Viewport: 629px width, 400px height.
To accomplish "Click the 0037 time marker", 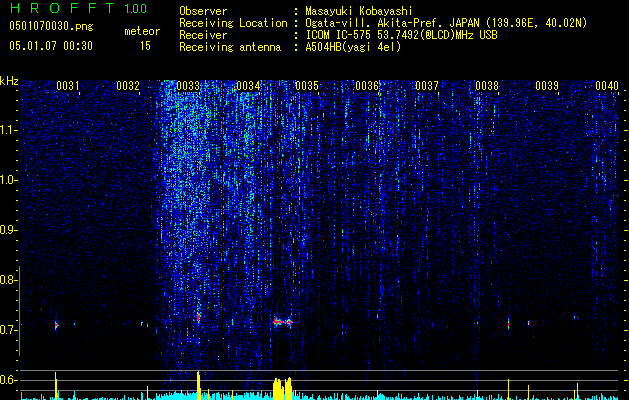I will click(427, 86).
